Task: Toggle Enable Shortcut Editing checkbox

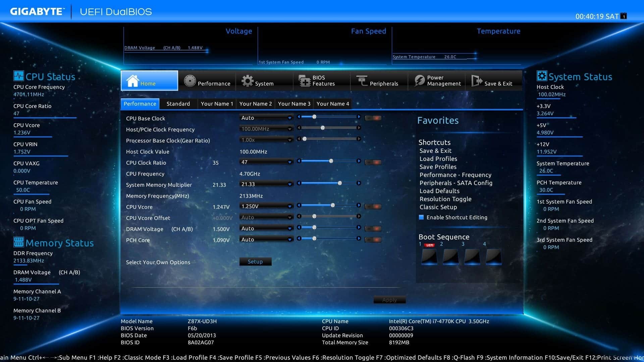Action: (x=421, y=217)
